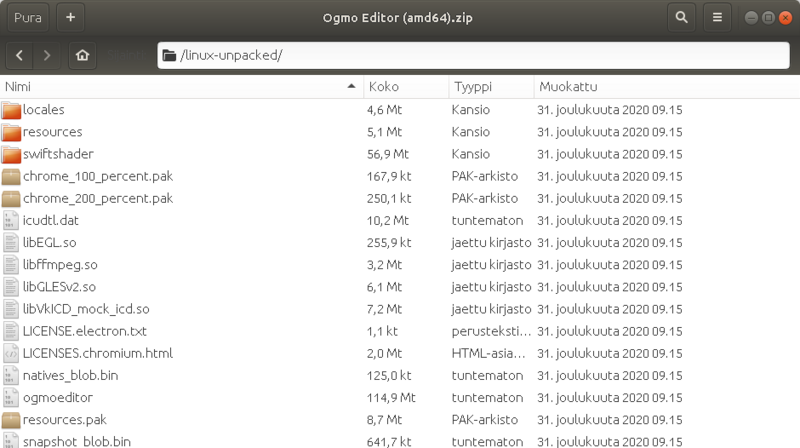Image resolution: width=800 pixels, height=448 pixels.
Task: Open the search magnifier icon
Action: click(x=681, y=17)
